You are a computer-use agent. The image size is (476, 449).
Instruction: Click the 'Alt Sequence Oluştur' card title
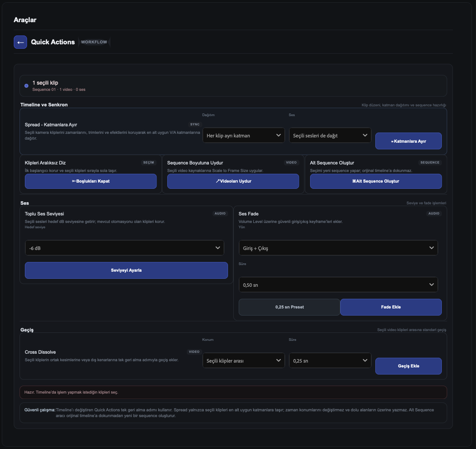332,163
